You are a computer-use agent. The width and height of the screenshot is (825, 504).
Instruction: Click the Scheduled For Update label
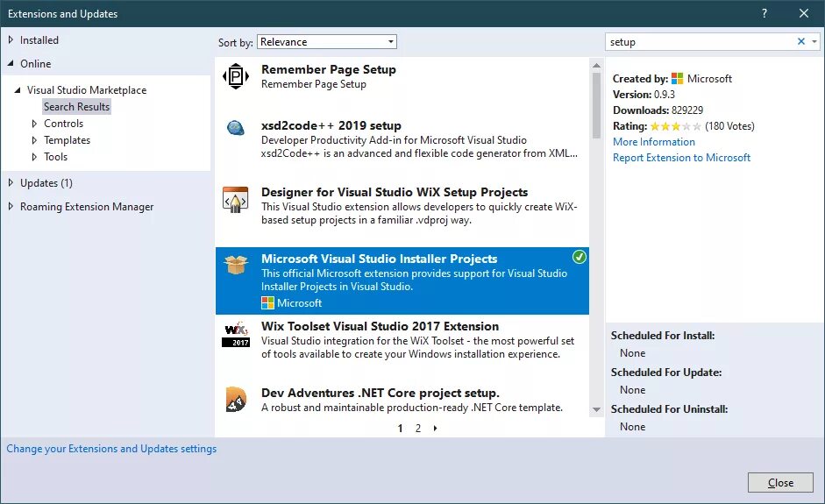pos(666,373)
